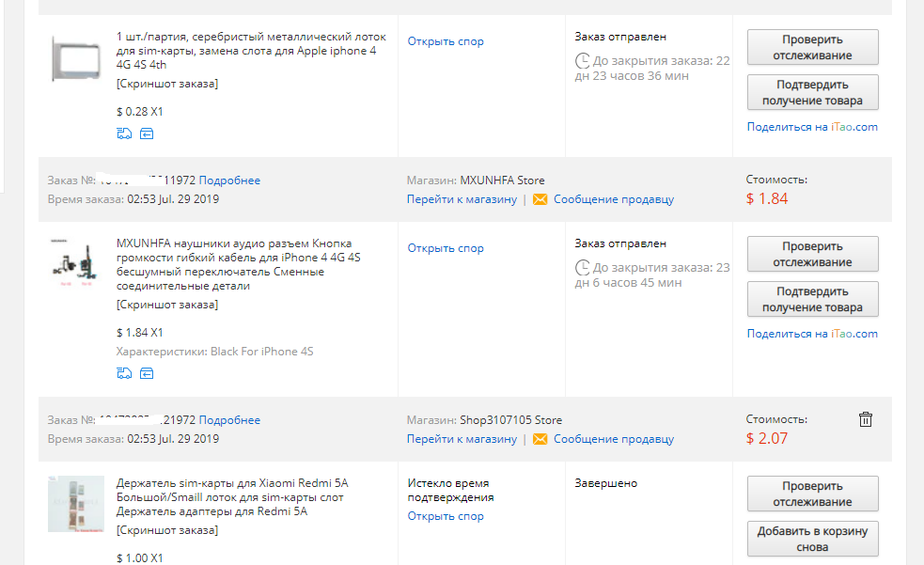Click clock icon for 22-day countdown
The image size is (924, 565).
point(582,61)
